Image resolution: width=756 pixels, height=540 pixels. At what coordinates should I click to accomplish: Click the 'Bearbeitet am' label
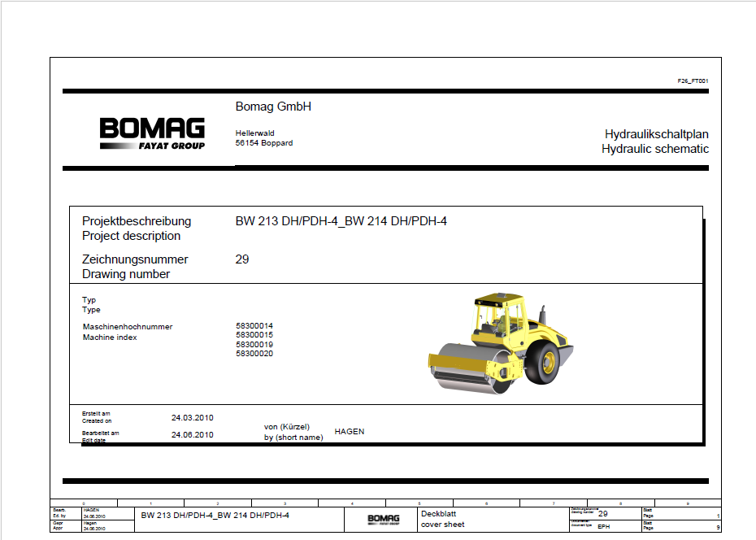(x=100, y=433)
